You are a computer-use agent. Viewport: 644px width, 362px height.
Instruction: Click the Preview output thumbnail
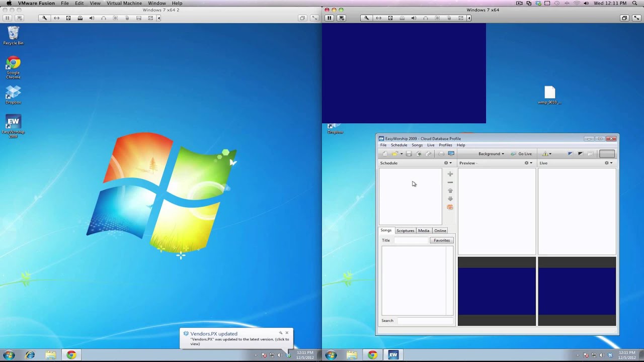coord(497,292)
